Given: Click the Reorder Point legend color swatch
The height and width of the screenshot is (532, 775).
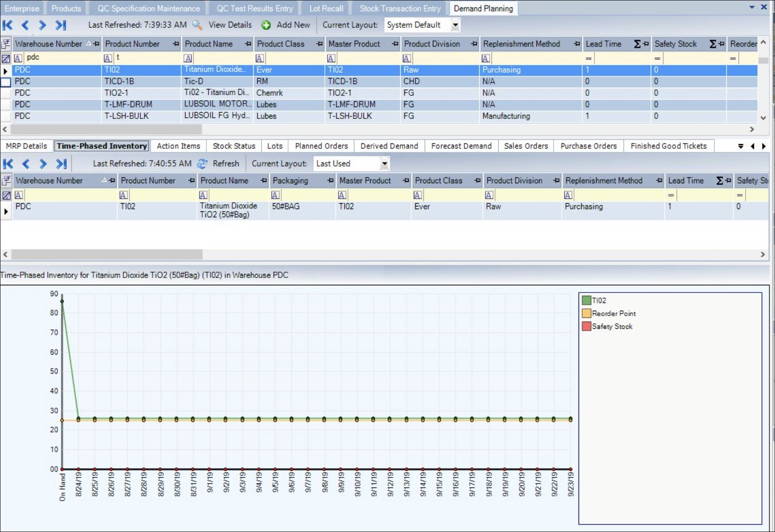Looking at the screenshot, I should pyautogui.click(x=586, y=313).
